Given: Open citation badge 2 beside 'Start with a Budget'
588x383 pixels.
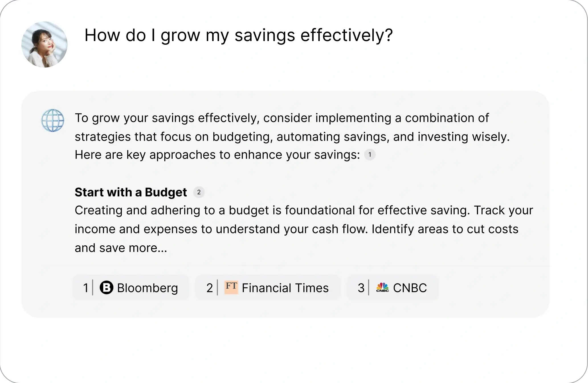Looking at the screenshot, I should point(199,192).
